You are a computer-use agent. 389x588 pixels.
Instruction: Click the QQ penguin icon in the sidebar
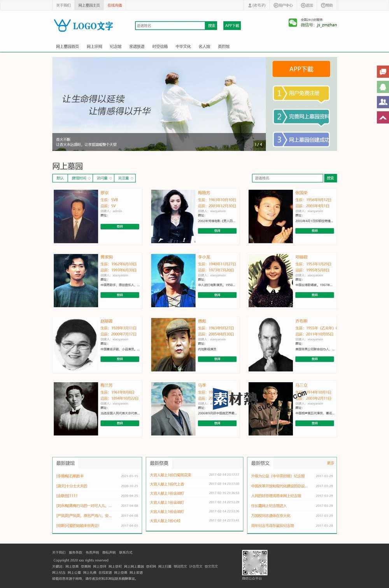[x=383, y=87]
